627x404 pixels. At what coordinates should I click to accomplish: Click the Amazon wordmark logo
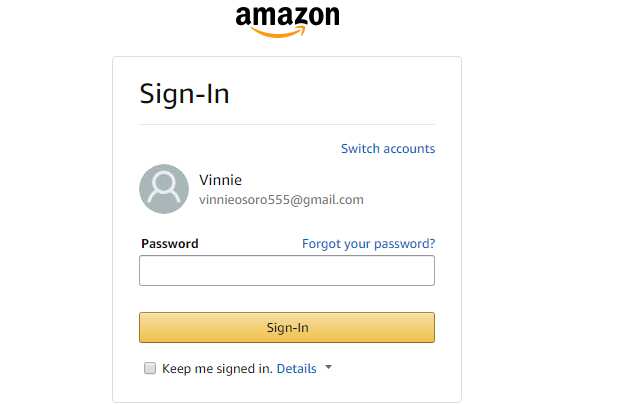tap(288, 21)
